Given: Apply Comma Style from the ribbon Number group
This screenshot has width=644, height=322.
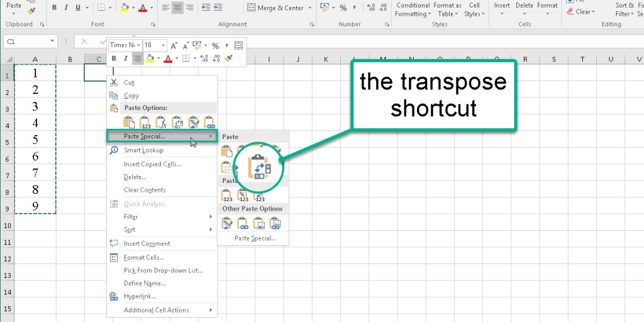Looking at the screenshot, I should tap(354, 8).
